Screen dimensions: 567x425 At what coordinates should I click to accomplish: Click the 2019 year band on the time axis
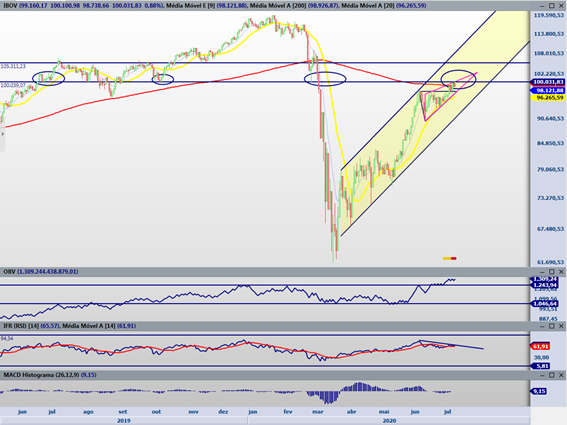tap(124, 421)
